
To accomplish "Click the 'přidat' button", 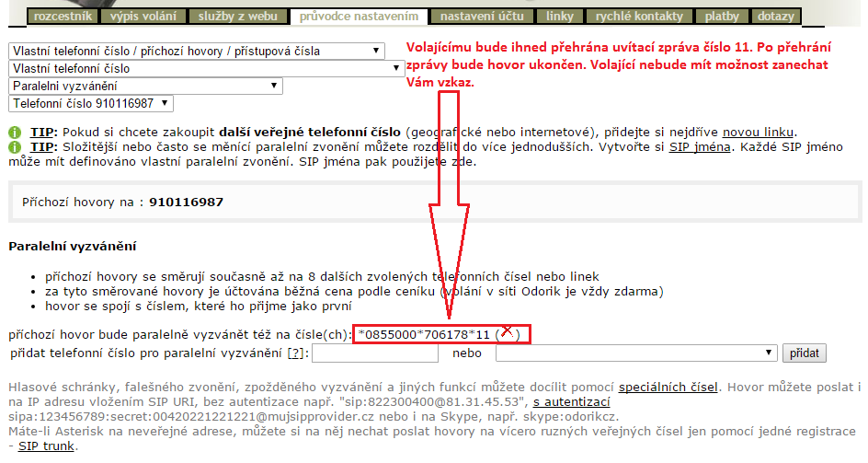I will coord(804,353).
